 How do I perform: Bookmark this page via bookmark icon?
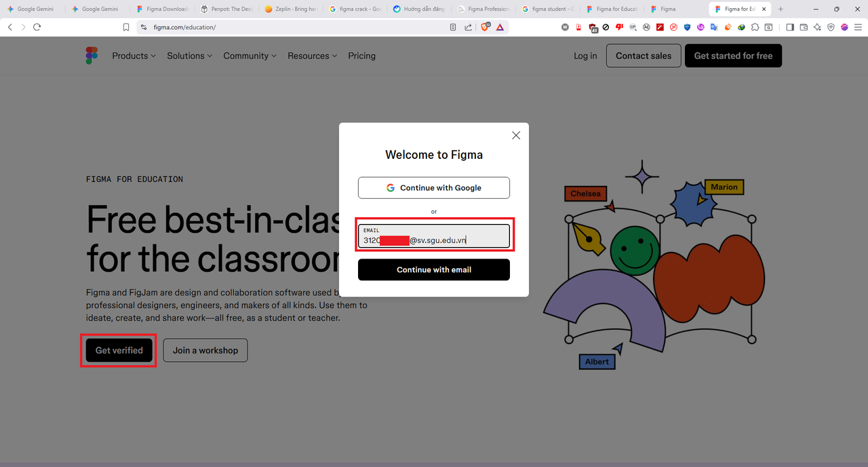click(x=126, y=27)
